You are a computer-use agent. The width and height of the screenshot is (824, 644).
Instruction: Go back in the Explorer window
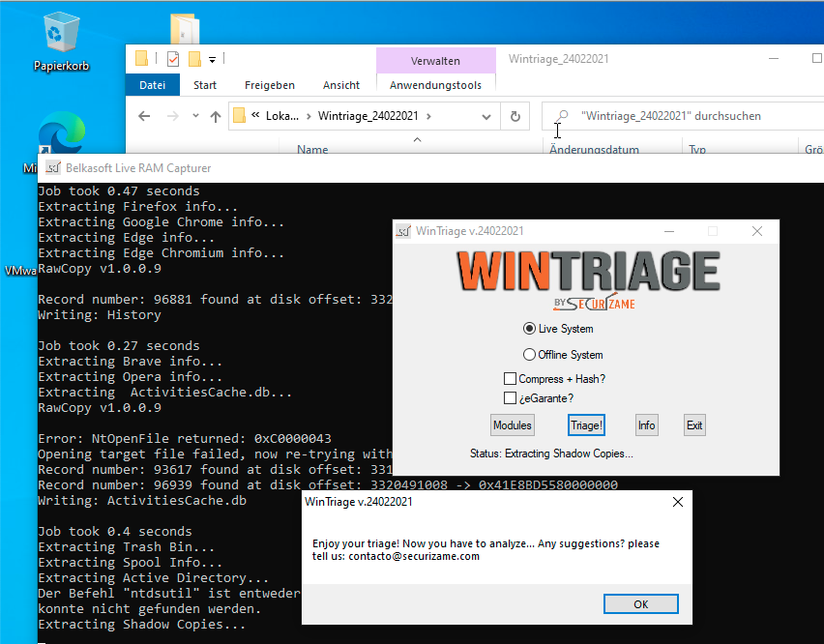pyautogui.click(x=144, y=116)
